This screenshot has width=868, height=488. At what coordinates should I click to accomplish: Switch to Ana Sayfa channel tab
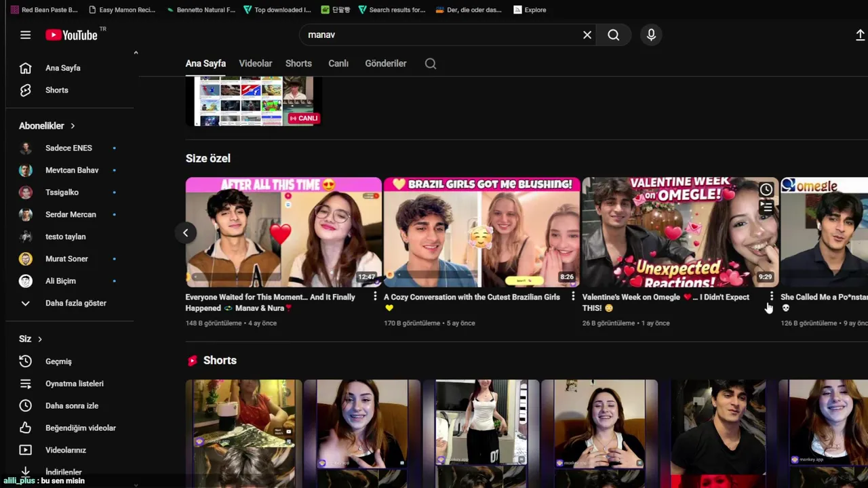205,63
